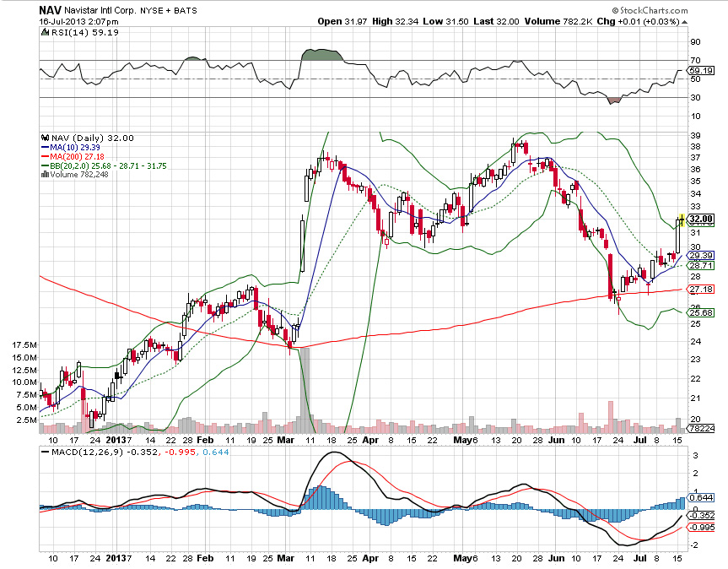
Task: Click the small chart icon before RSI(14)
Action: coord(44,32)
